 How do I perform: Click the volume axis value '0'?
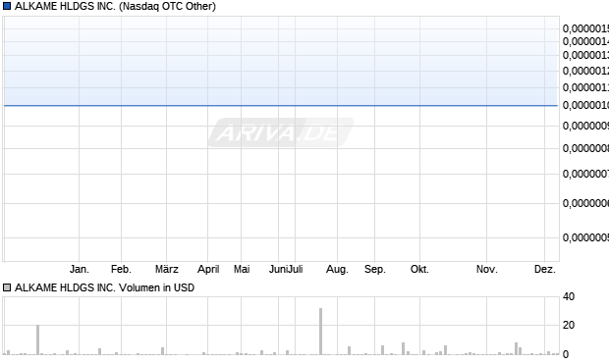pyautogui.click(x=566, y=354)
